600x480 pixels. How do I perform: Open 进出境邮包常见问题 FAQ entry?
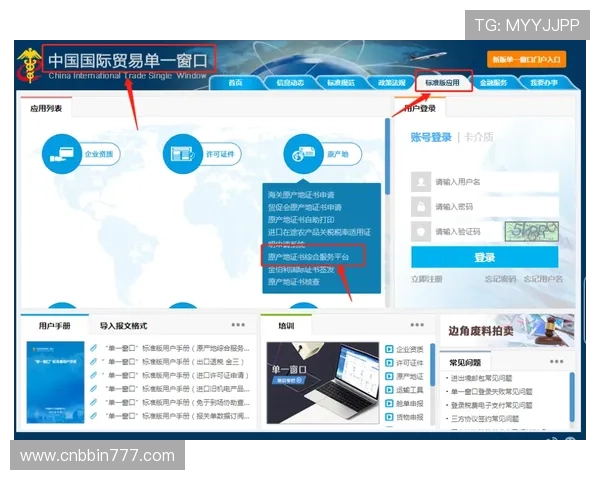click(x=481, y=378)
